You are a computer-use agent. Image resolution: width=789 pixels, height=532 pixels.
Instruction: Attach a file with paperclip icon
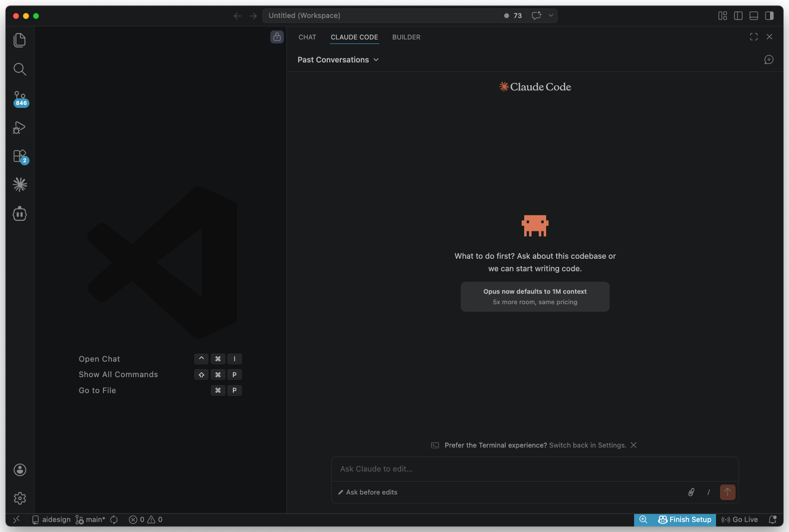point(691,493)
